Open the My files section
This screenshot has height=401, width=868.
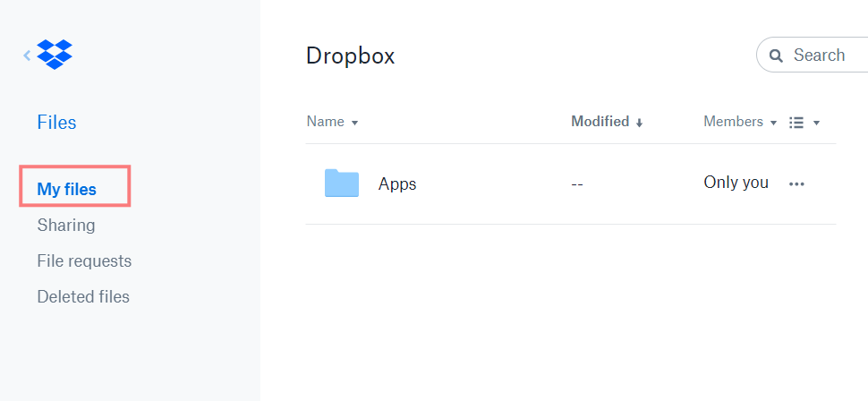(66, 190)
